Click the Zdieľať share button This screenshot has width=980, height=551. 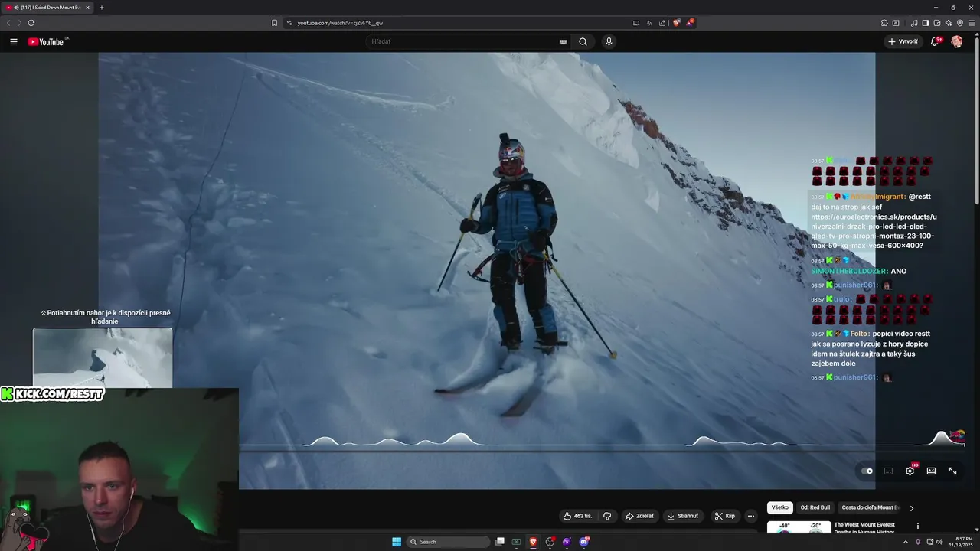(639, 516)
